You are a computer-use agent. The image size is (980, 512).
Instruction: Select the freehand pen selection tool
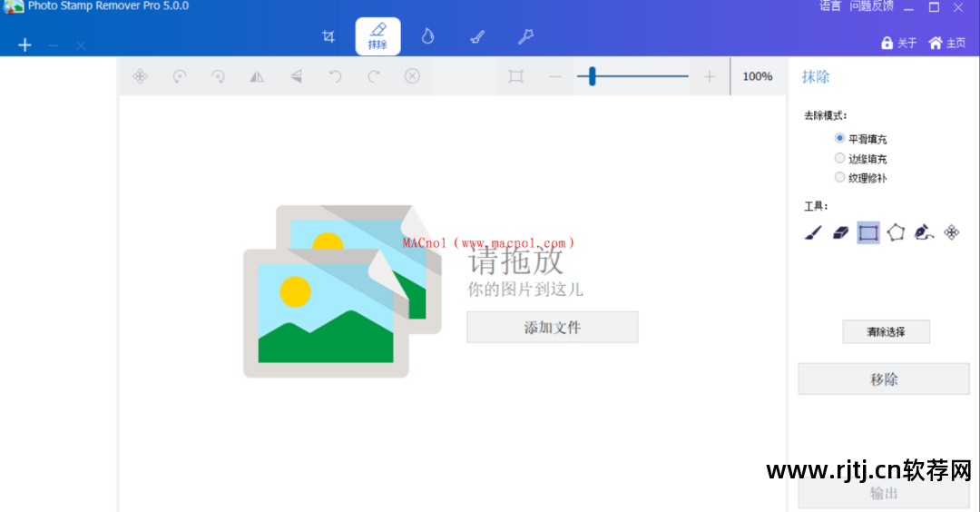(924, 232)
